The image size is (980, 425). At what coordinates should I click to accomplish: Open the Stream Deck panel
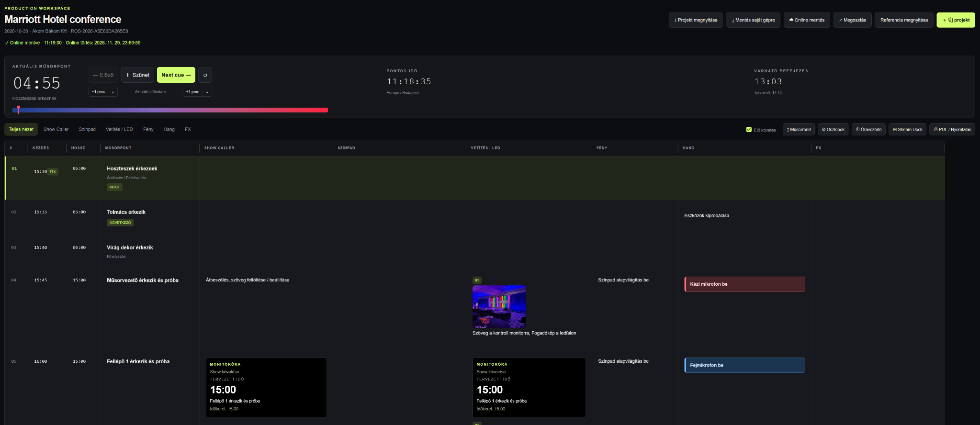coord(907,129)
